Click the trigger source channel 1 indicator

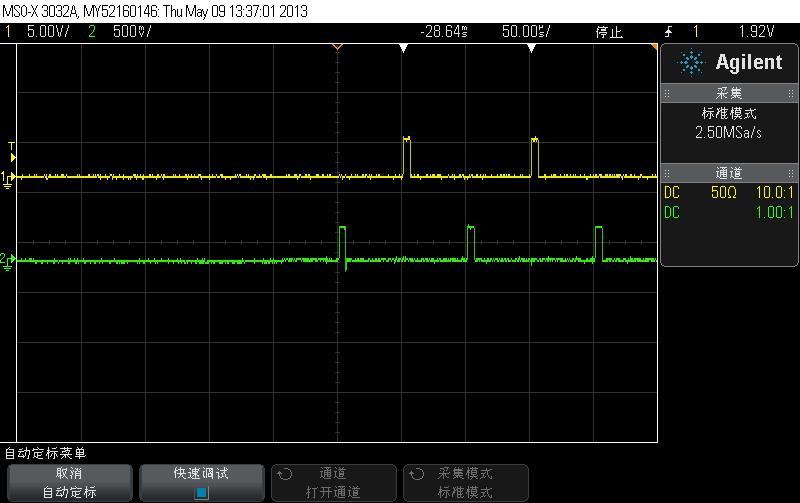pyautogui.click(x=695, y=32)
